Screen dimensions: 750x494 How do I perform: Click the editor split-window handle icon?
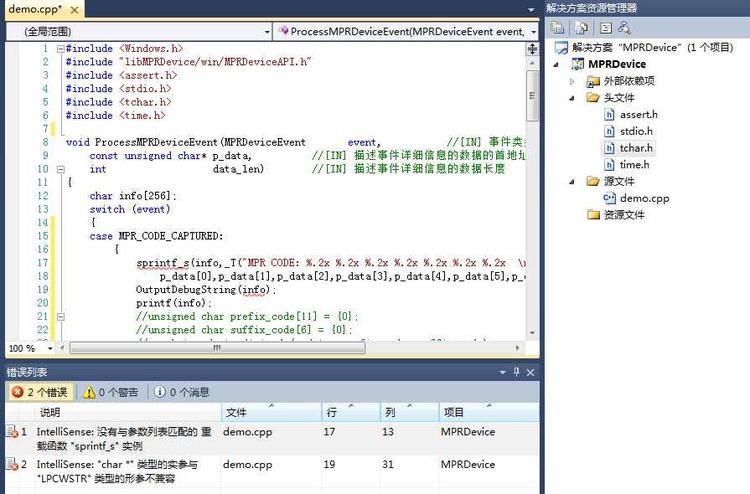(x=533, y=50)
